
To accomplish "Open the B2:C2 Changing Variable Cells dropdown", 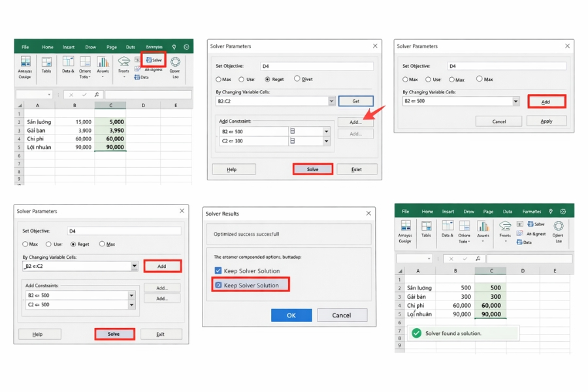I will pos(331,101).
